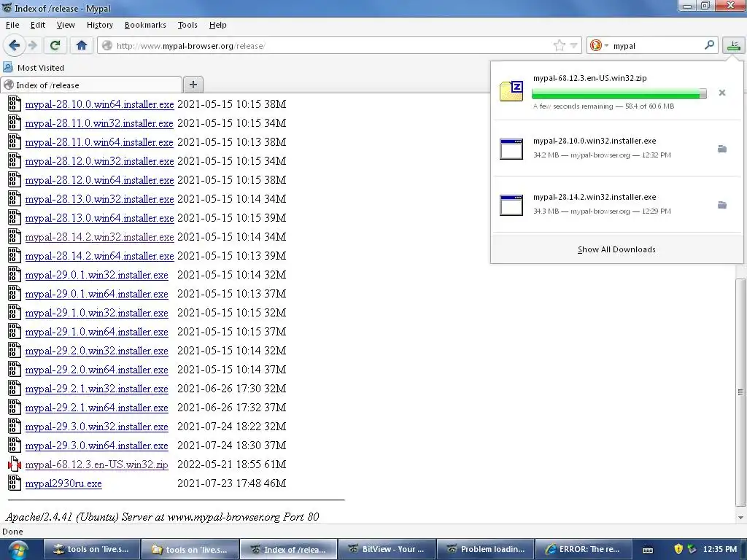Screen dimensions: 747x560
Task: Click the 12:35 PM system clock
Action: [x=719, y=549]
